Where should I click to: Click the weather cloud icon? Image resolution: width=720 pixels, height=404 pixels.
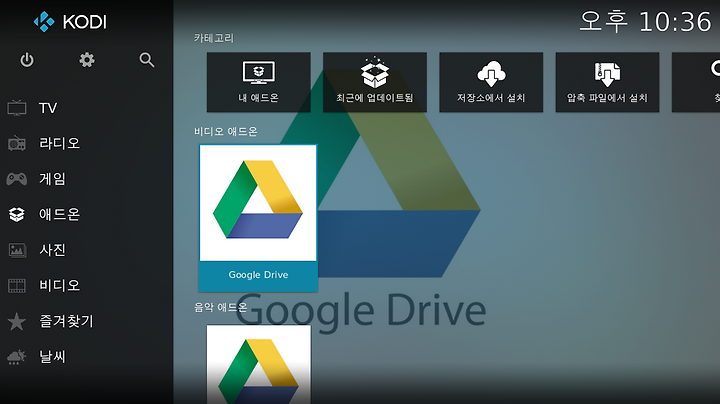pos(17,357)
